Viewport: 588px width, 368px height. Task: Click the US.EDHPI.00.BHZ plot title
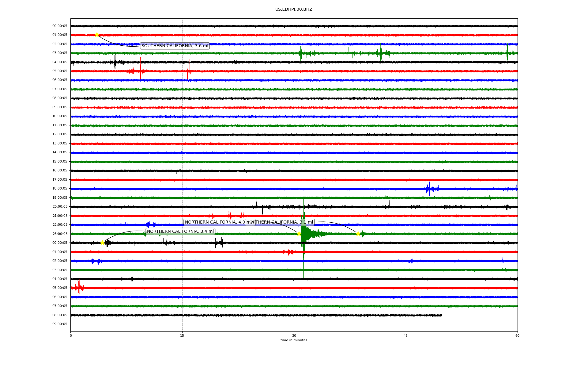tap(294, 10)
